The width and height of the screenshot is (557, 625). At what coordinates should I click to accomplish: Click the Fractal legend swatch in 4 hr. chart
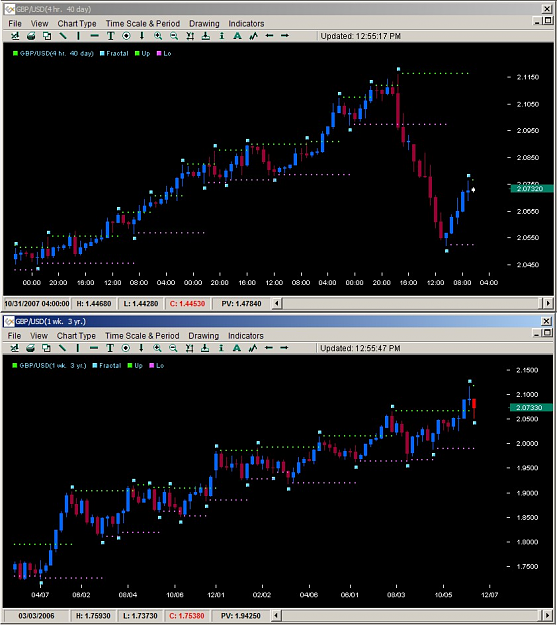102,53
